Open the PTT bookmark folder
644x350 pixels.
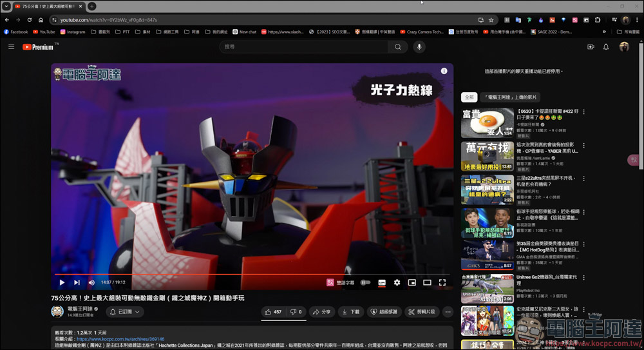122,32
